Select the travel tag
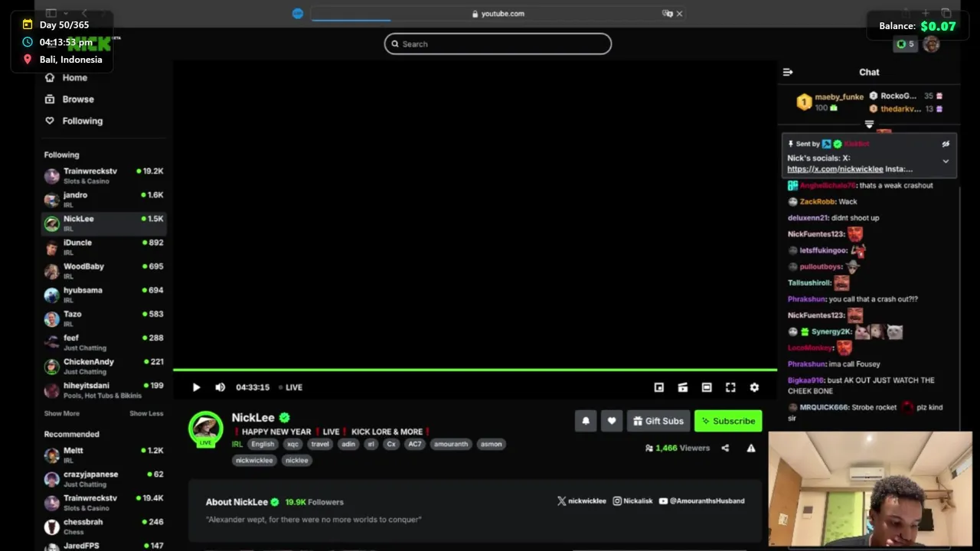The height and width of the screenshot is (551, 980). [320, 444]
